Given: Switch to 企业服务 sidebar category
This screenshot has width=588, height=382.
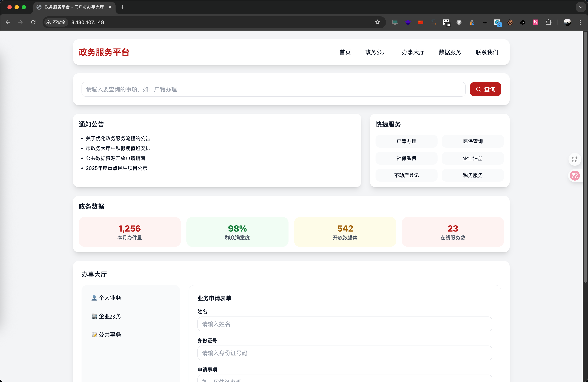Looking at the screenshot, I should 107,316.
